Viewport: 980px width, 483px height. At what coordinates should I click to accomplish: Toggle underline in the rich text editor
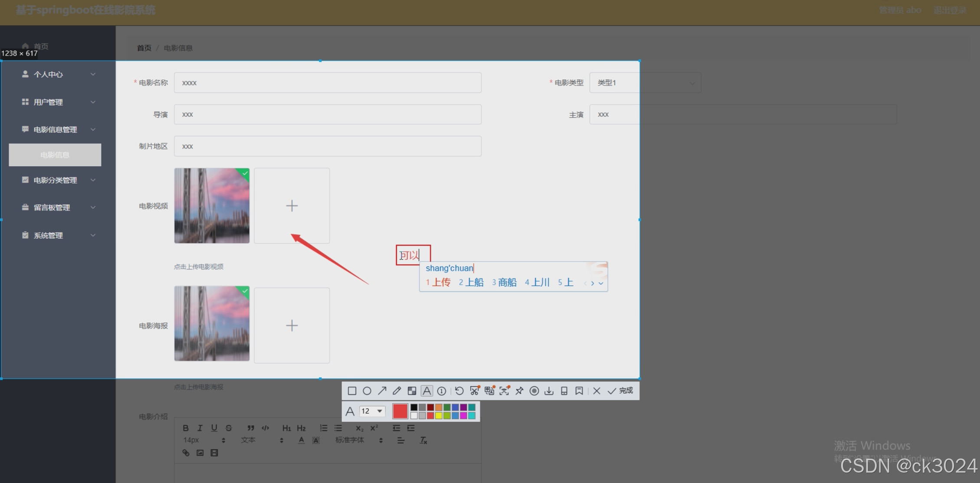point(214,428)
